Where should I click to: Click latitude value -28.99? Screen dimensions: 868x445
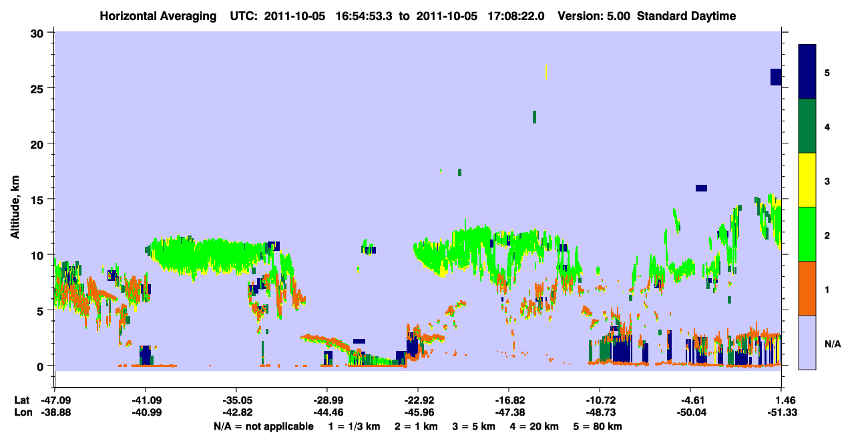(x=327, y=400)
